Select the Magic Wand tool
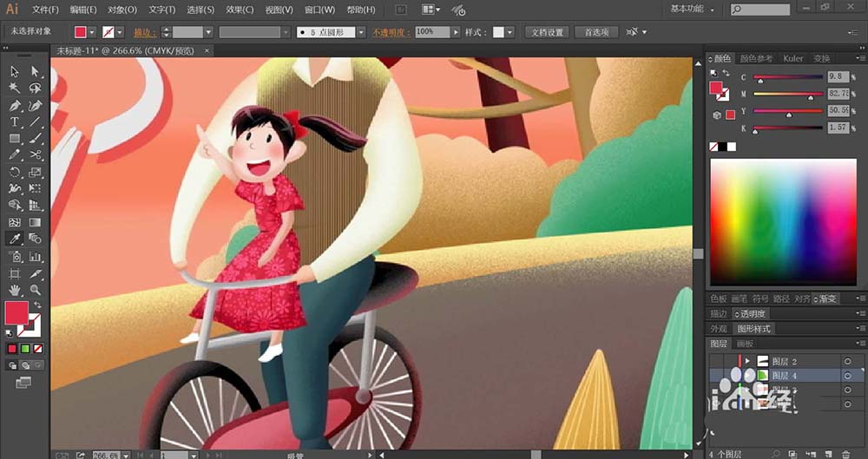The width and height of the screenshot is (868, 459). [15, 88]
